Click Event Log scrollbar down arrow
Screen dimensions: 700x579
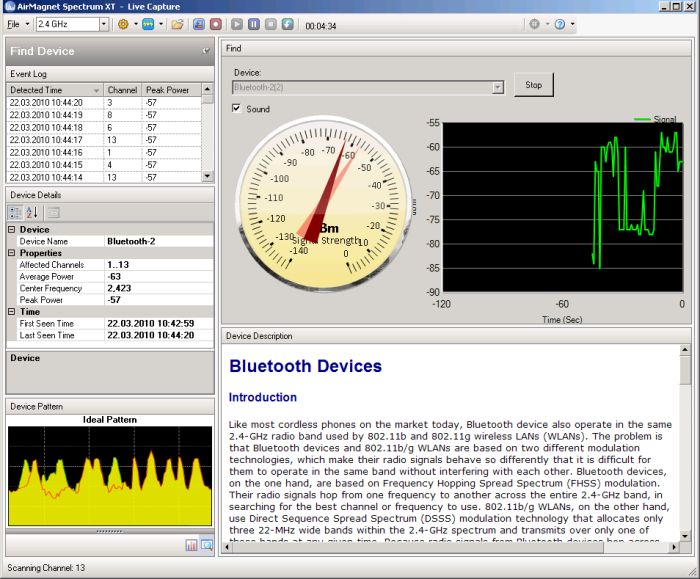(207, 176)
